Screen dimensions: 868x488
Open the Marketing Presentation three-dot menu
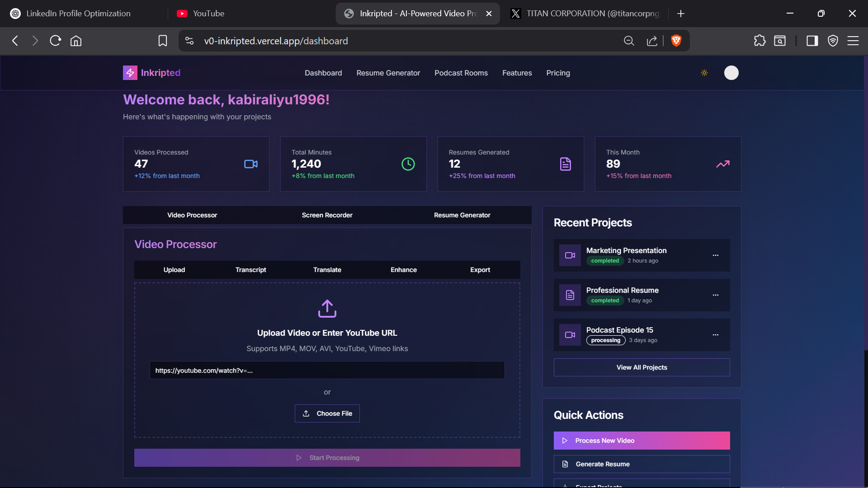[x=716, y=255]
